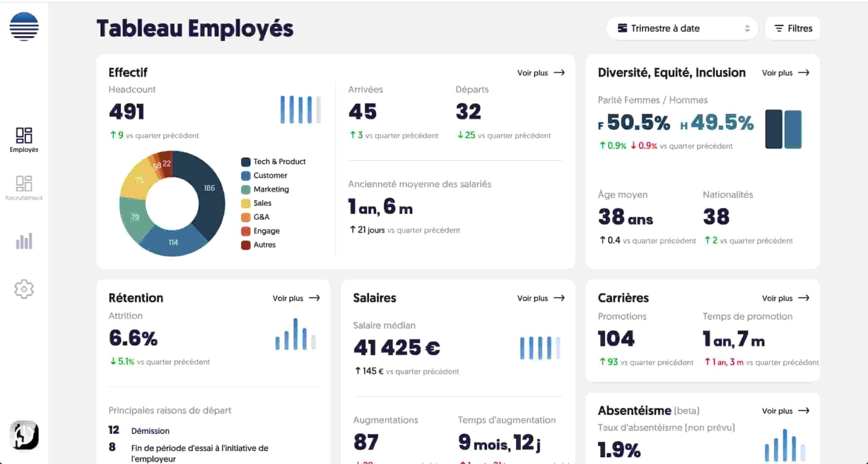Click the dropdown arrows on period selector

point(747,28)
